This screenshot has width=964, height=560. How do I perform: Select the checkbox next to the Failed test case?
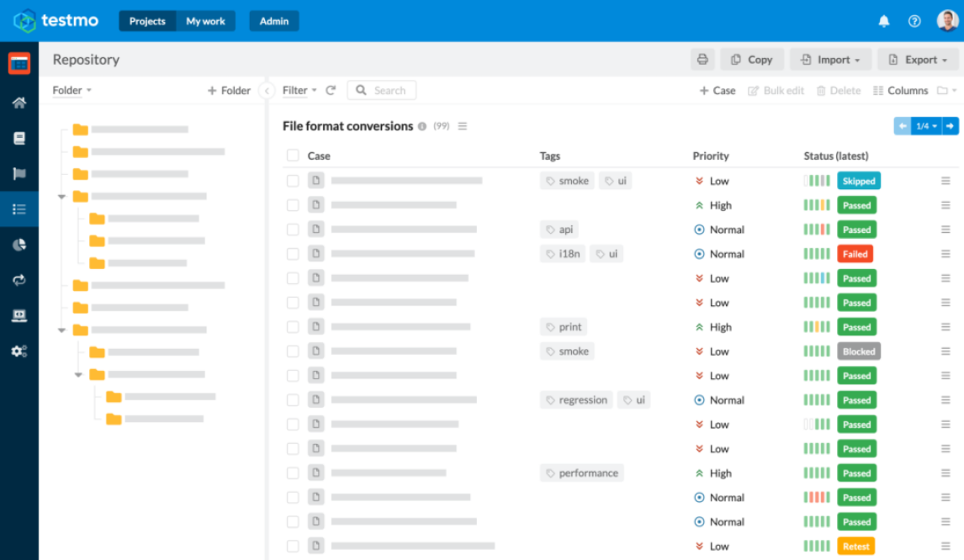(x=292, y=253)
